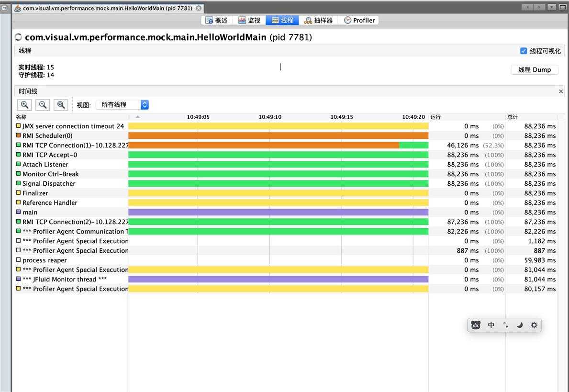Viewport: 569px width, 392px height.
Task: Switch to the 监视 tab
Action: pyautogui.click(x=249, y=20)
